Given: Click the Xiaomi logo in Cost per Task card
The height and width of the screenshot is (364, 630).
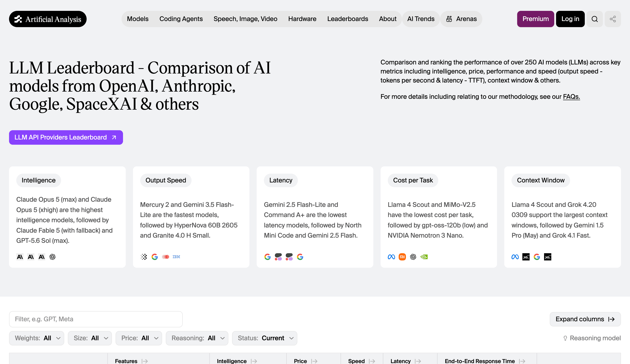Looking at the screenshot, I should click(402, 257).
